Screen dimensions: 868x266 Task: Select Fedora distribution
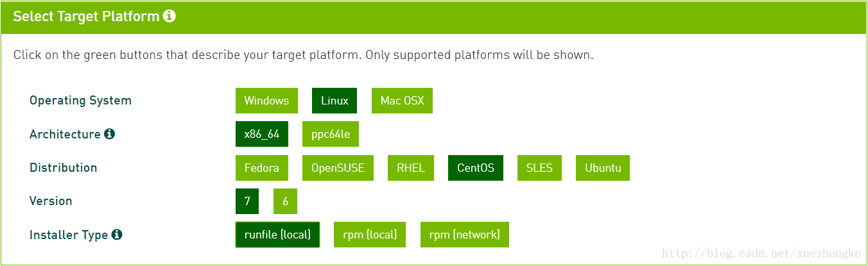point(262,168)
